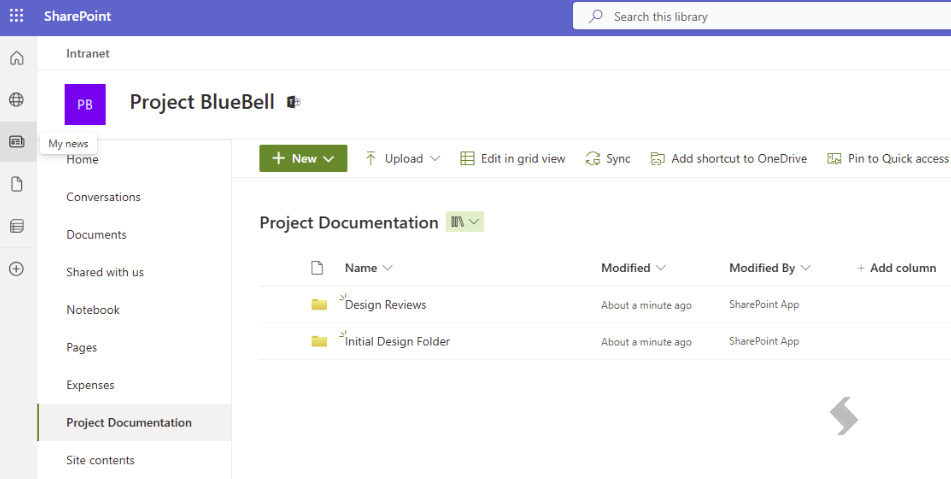Viewport: 951px width, 479px height.
Task: Click the PB site logo tile
Action: click(x=85, y=104)
